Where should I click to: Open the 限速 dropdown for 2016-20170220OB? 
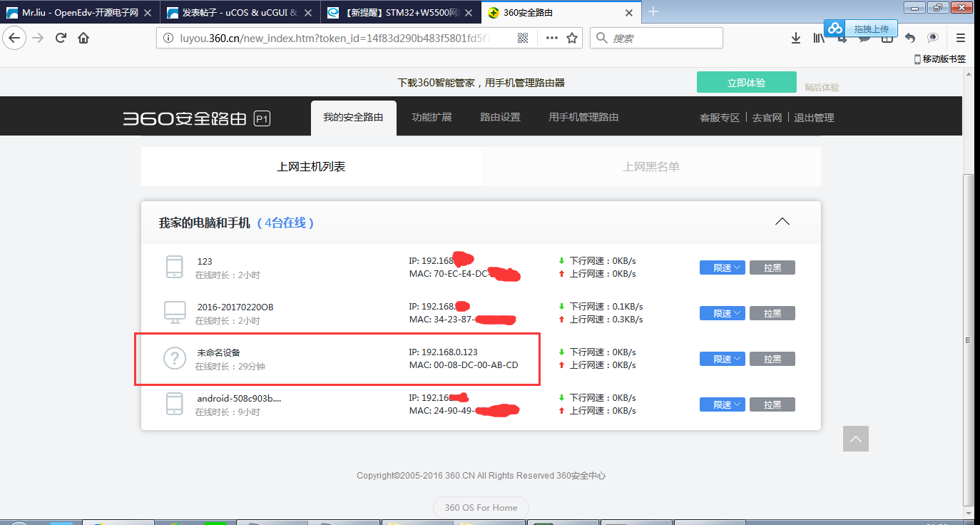click(x=723, y=313)
